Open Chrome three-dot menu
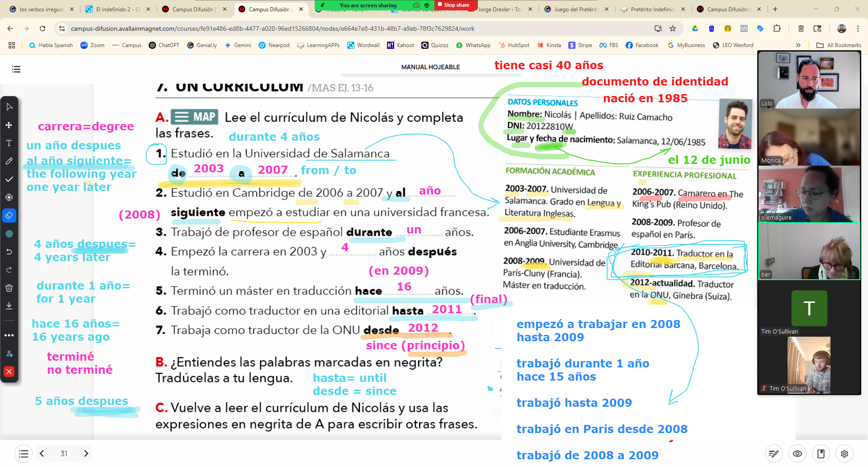Screen dimensions: 868x467 click(858, 29)
